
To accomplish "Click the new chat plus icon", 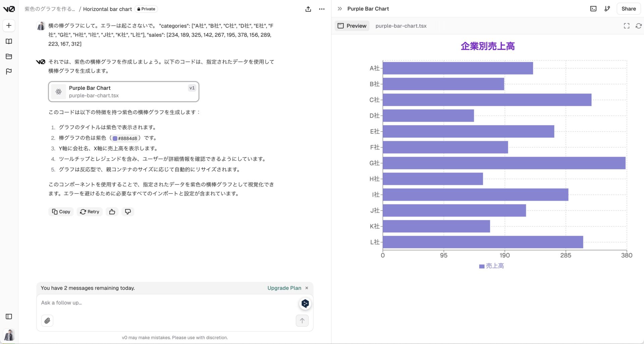I will point(9,25).
